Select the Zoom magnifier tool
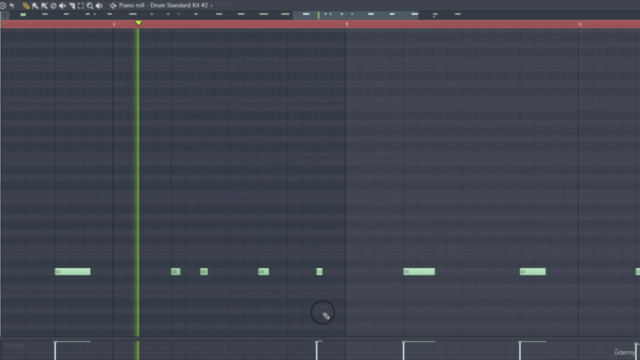The height and width of the screenshot is (360, 640). pos(90,6)
